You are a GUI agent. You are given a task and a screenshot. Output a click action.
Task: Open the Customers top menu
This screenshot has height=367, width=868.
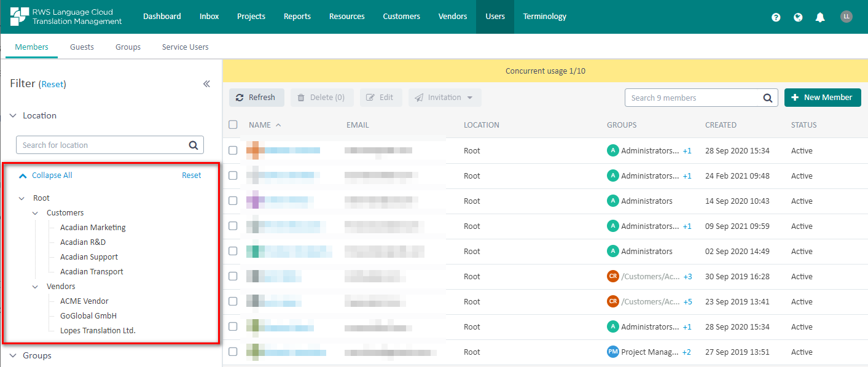[402, 17]
